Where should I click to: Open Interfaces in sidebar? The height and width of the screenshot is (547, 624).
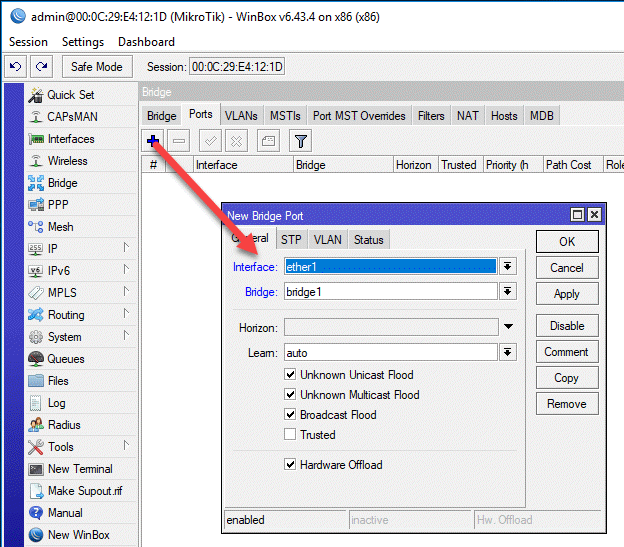[x=82, y=139]
